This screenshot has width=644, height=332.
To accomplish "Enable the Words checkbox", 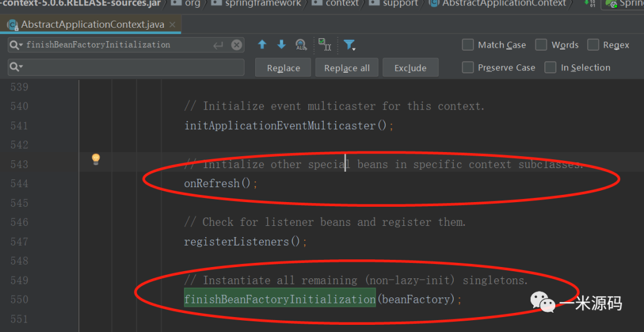I will (x=541, y=45).
